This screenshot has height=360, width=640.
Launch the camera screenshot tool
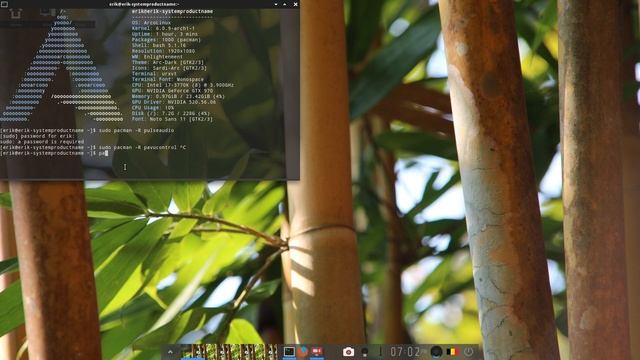(x=348, y=352)
